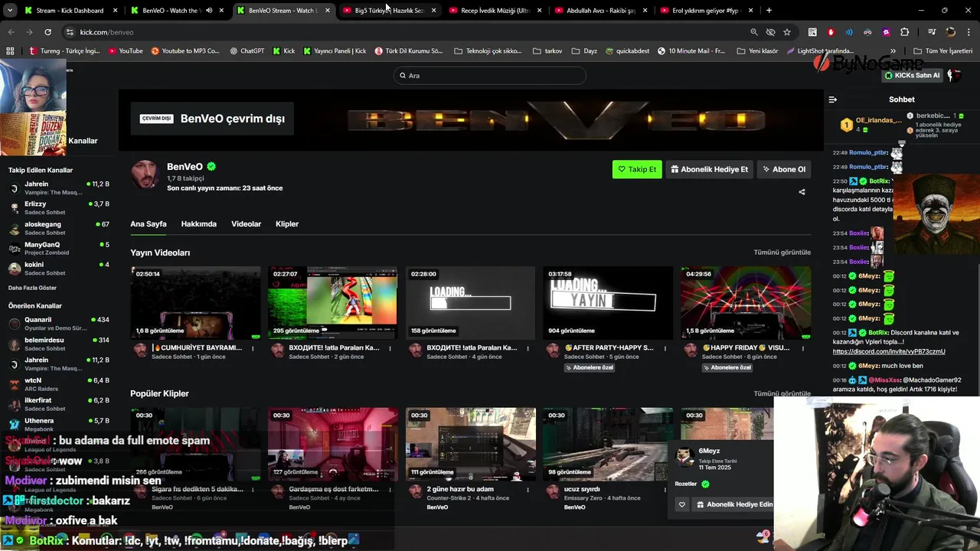Open Erlizzy channel in sidebar
The image size is (980, 551).
pyautogui.click(x=58, y=207)
